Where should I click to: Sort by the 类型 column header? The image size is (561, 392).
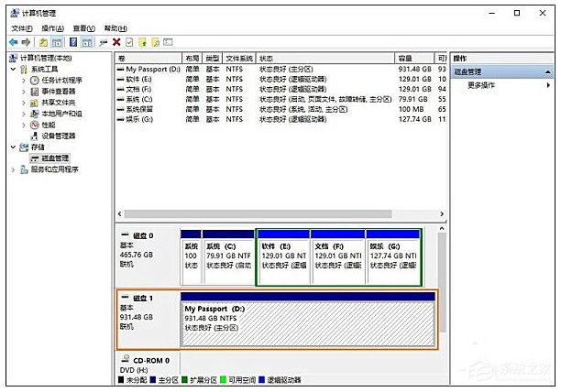coord(213,59)
